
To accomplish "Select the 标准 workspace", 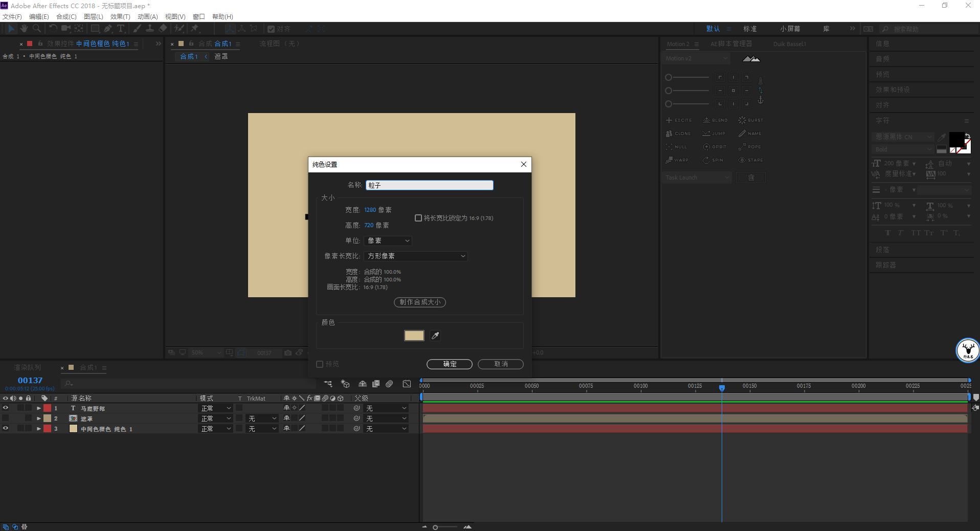I will tap(750, 29).
